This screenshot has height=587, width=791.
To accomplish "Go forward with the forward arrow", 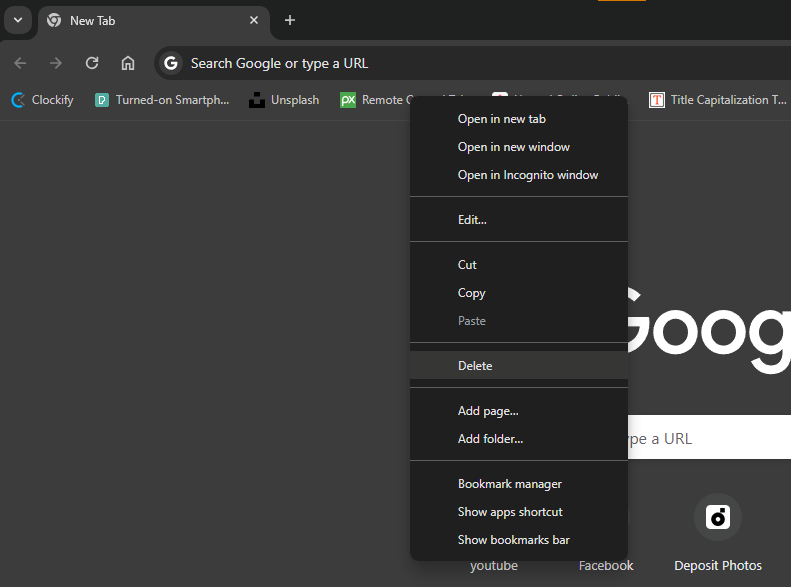I will point(55,63).
